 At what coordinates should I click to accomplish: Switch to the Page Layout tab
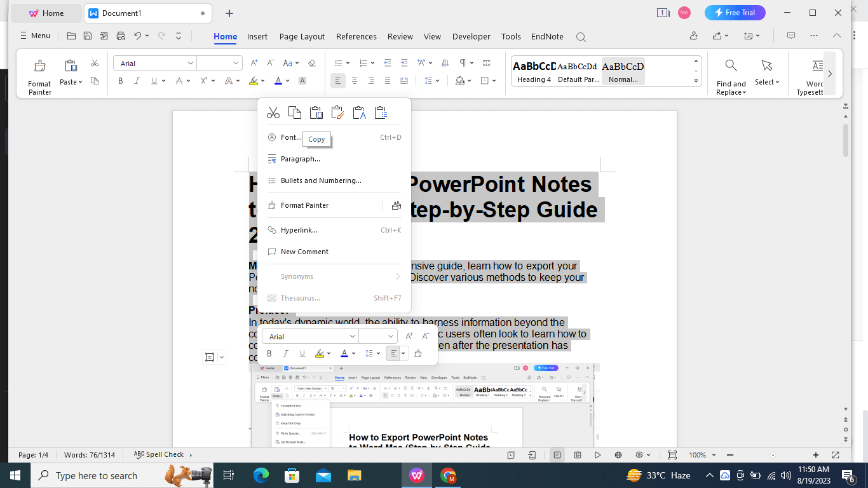302,37
